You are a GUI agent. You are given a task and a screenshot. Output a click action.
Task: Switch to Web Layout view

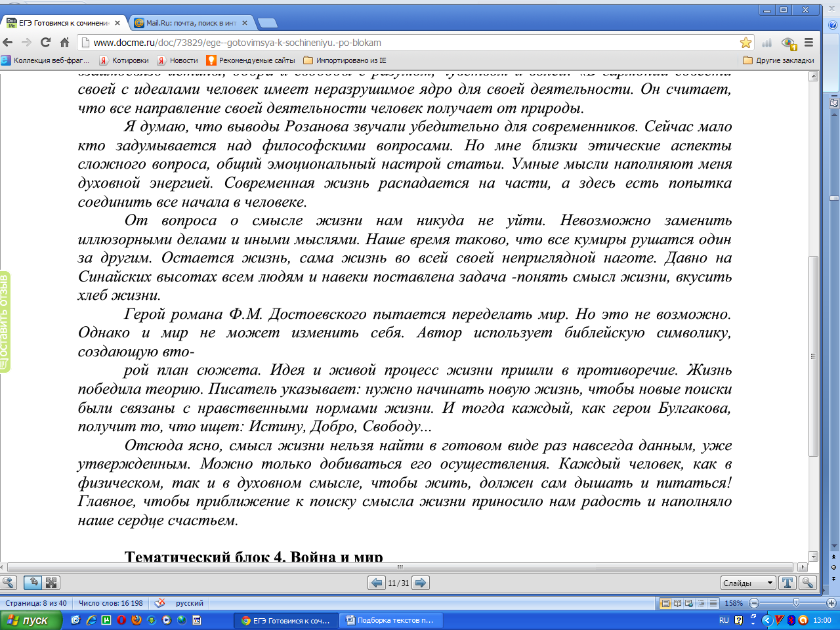click(x=689, y=603)
